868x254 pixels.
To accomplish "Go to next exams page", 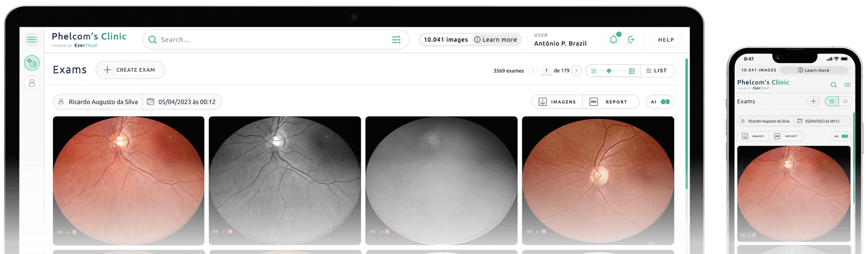I will [x=576, y=71].
